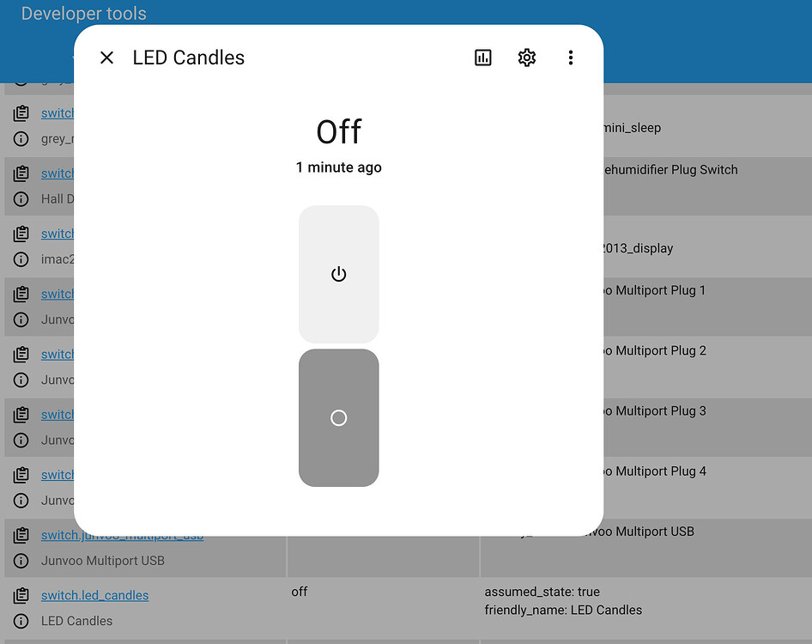Expand the overflow menu in the dialog header
Viewport: 812px width, 644px height.
571,58
